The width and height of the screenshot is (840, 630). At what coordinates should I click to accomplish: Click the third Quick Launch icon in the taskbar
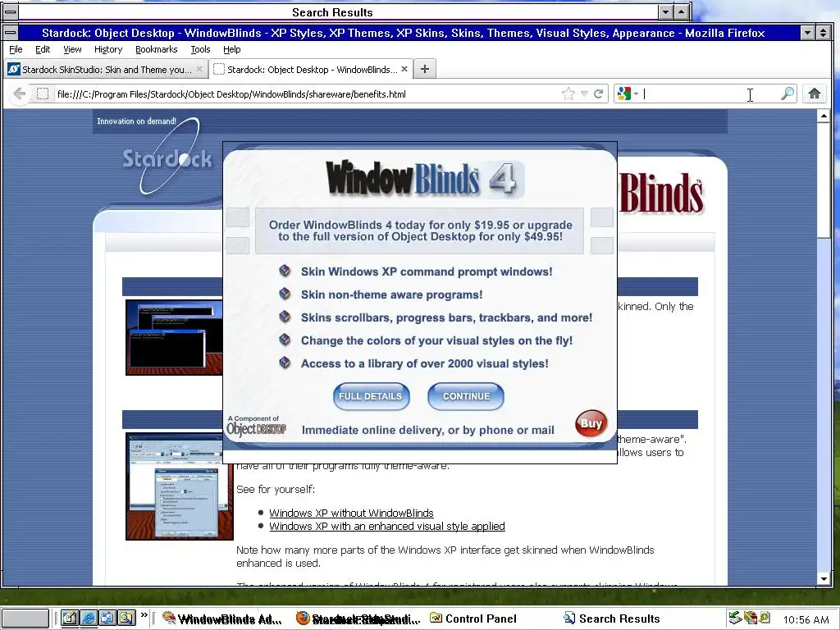click(107, 619)
